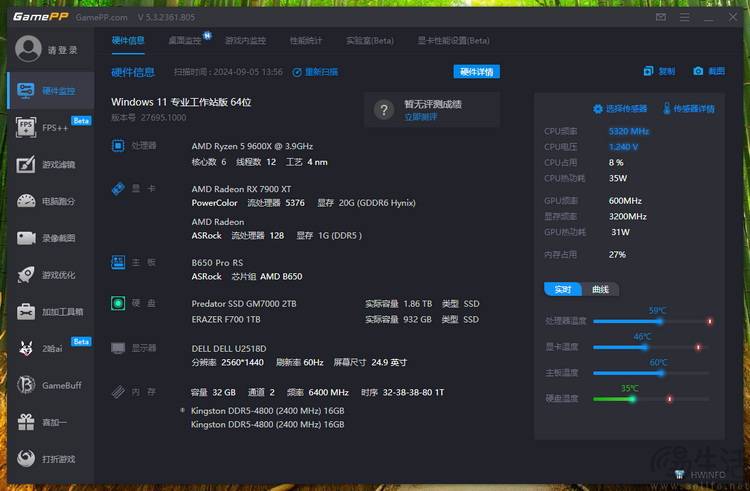Click the ERAZER F700 1TB row
The image size is (750, 491).
point(335,319)
